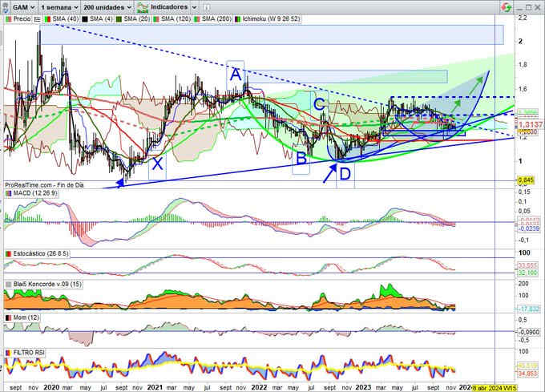This screenshot has height=392, width=545.
Task: Open the window menu icon beside GAM
Action: (5, 7)
